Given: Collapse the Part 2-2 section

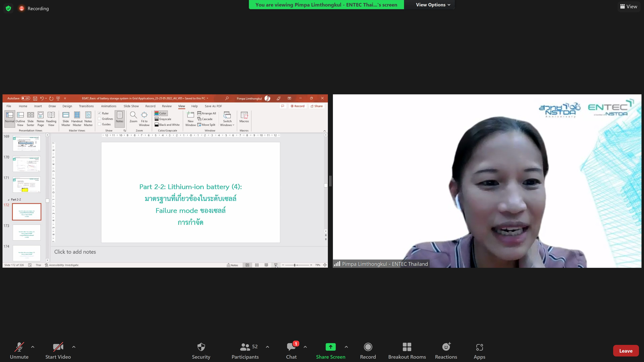Looking at the screenshot, I should 9,200.
